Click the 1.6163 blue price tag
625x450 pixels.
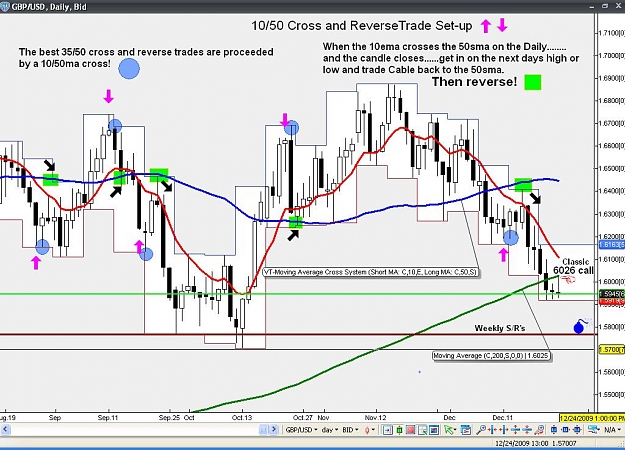pyautogui.click(x=612, y=244)
